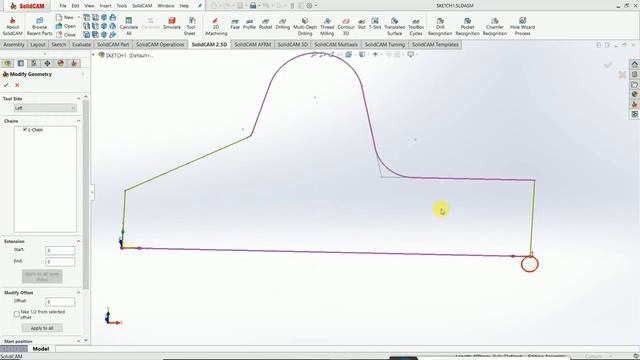
Task: Select the Face milling operation
Action: 235,24
